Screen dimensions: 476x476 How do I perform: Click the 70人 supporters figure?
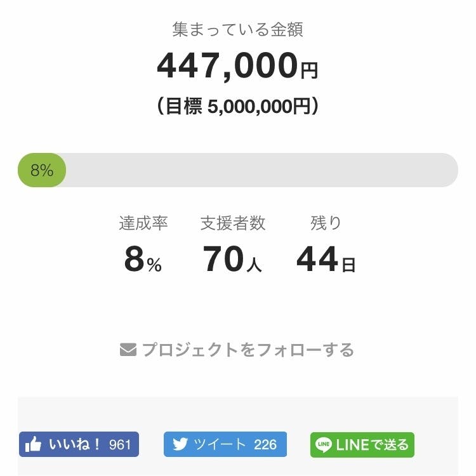pos(232,260)
